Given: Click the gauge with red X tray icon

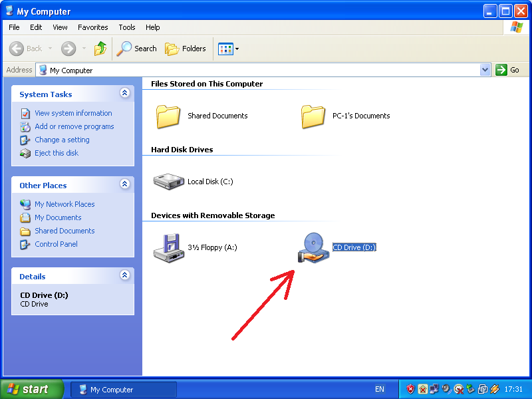Looking at the screenshot, I should [x=458, y=389].
